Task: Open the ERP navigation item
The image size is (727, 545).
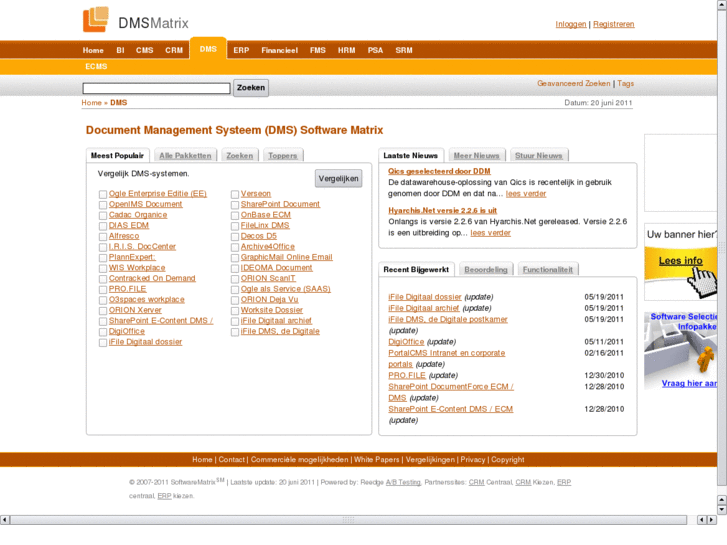Action: pos(241,50)
